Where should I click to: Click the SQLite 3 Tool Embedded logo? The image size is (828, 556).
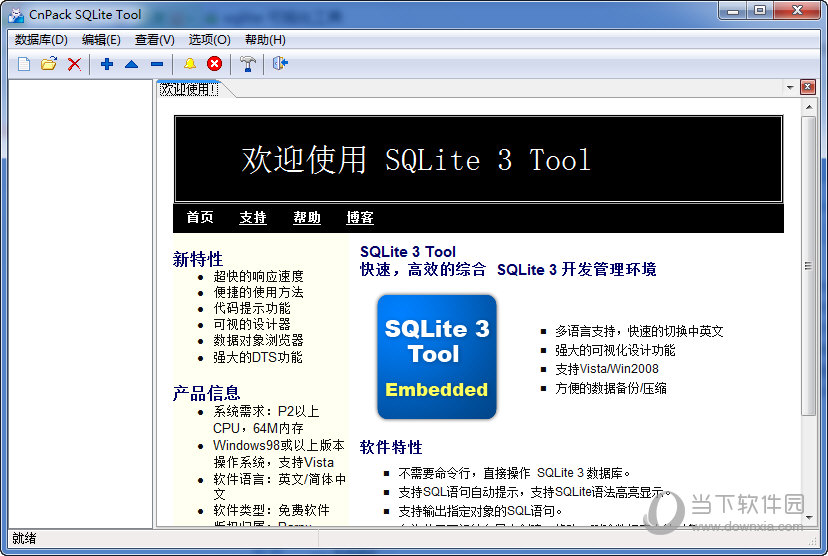click(x=437, y=357)
